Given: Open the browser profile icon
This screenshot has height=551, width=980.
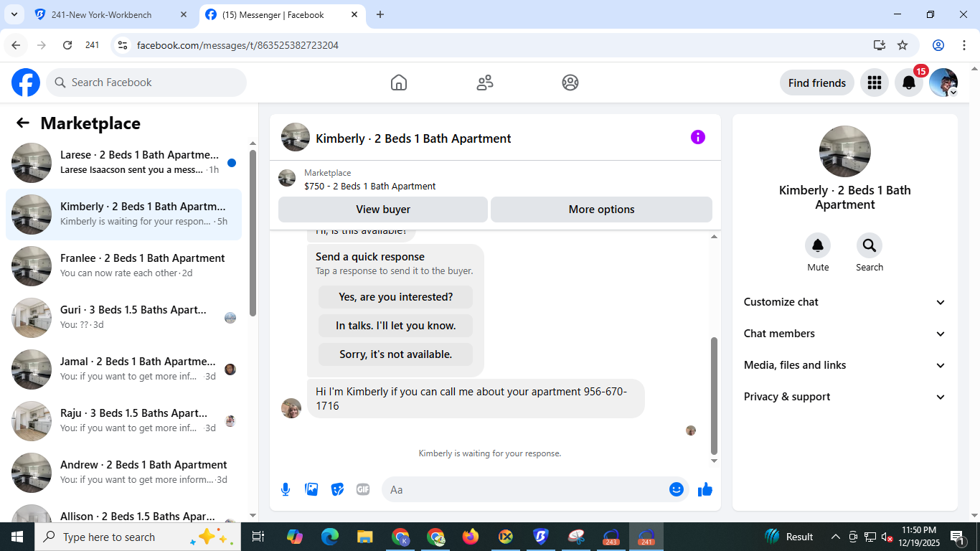Looking at the screenshot, I should coord(938,45).
